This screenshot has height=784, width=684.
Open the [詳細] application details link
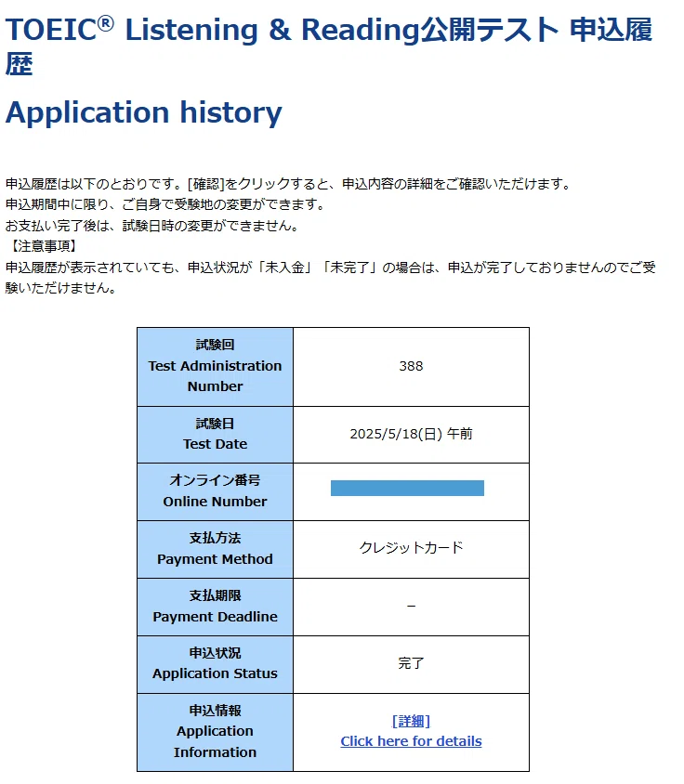(411, 721)
